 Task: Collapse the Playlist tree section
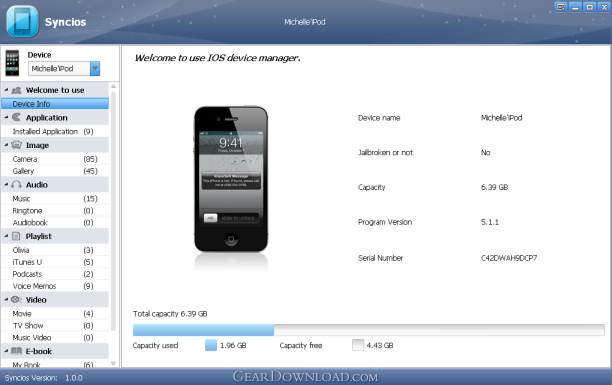coord(6,236)
